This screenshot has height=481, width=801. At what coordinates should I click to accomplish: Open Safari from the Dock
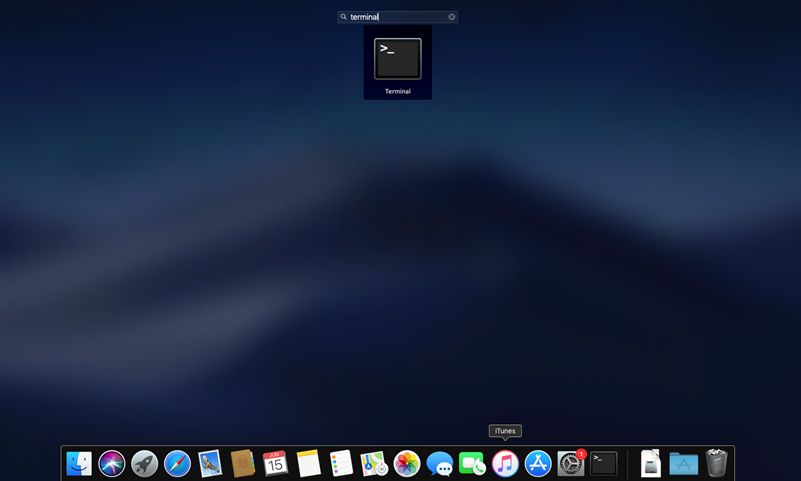177,464
